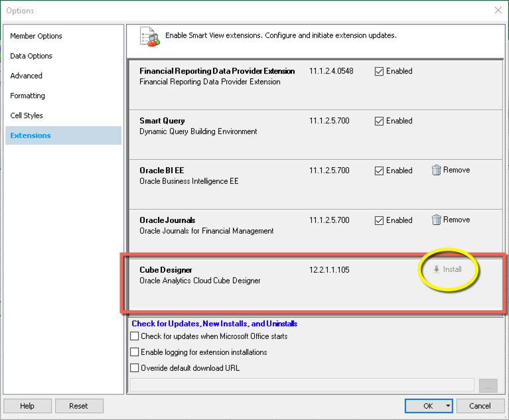Click the download URL text field
This screenshot has height=420, width=509.
pos(302,385)
